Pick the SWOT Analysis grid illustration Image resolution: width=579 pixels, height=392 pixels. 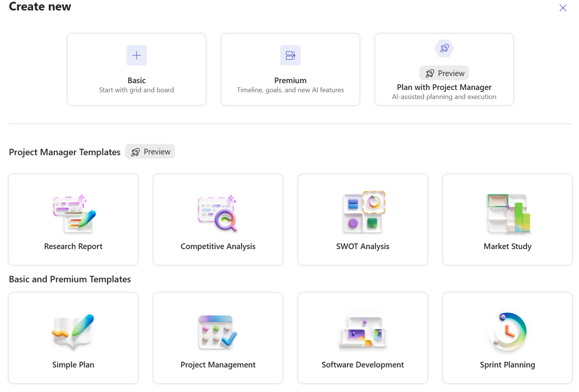(363, 212)
